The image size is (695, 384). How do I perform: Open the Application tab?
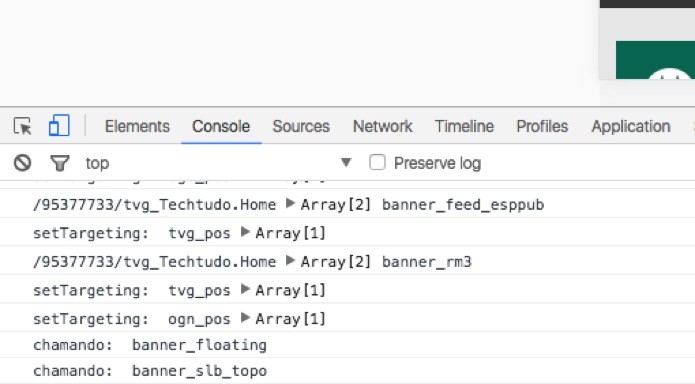click(631, 126)
